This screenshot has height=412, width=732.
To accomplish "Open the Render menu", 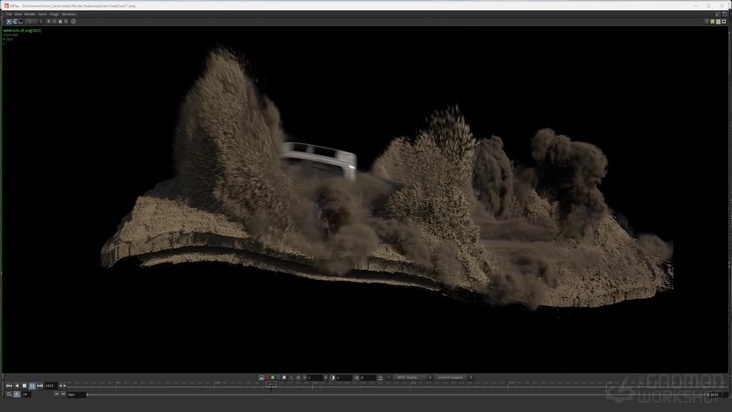I will click(30, 14).
